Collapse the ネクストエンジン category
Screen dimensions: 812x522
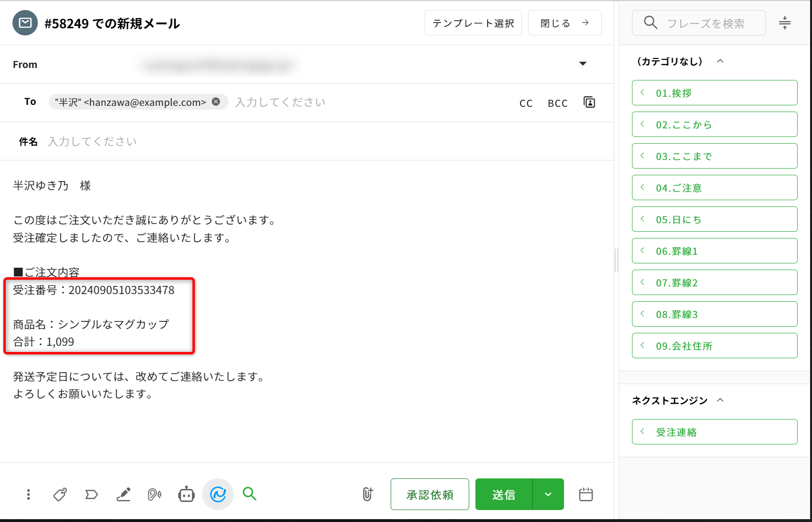pos(721,400)
